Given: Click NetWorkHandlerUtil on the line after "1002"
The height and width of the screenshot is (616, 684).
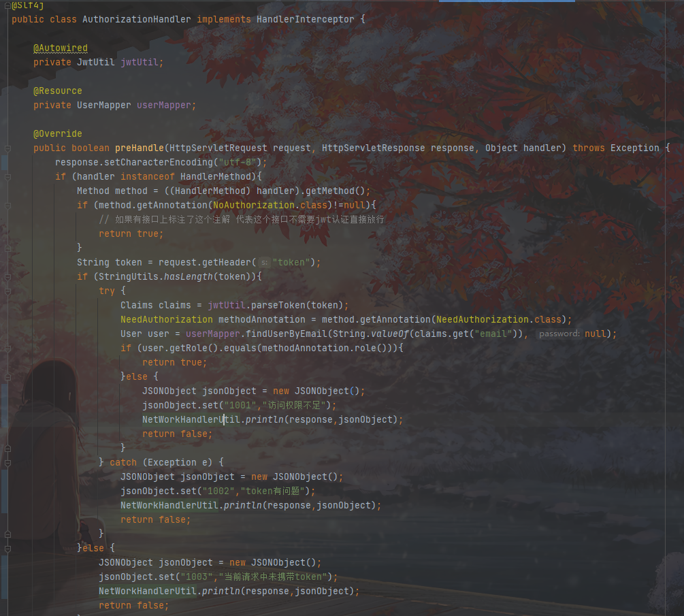Looking at the screenshot, I should pyautogui.click(x=169, y=505).
